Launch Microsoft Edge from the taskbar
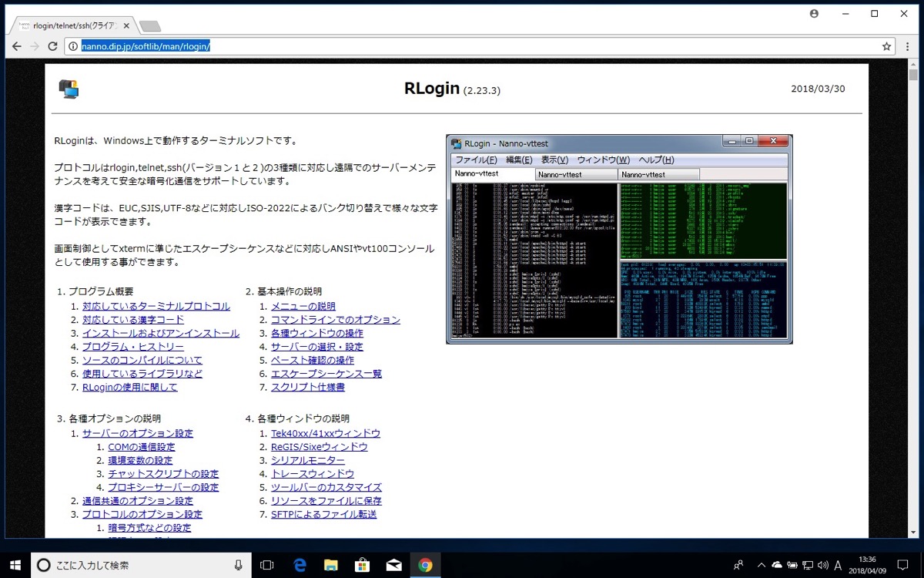This screenshot has height=578, width=924. coord(299,564)
